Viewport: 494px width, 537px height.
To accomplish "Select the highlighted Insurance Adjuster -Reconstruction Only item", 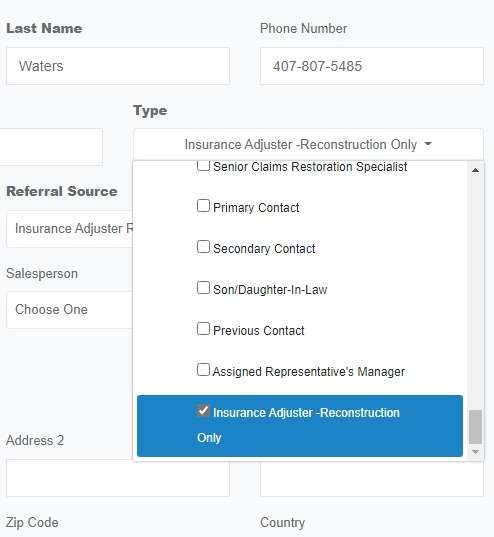I will point(300,426).
